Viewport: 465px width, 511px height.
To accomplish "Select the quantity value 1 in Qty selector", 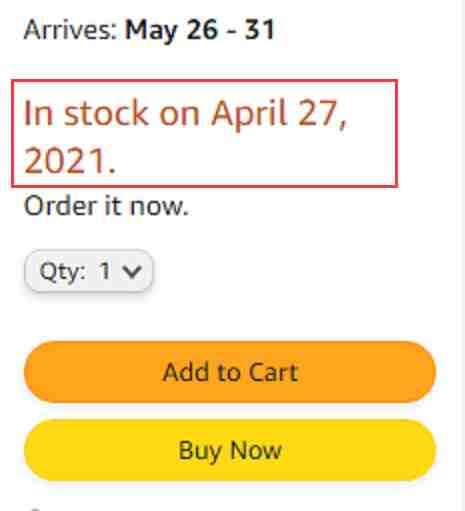I will coord(105,270).
